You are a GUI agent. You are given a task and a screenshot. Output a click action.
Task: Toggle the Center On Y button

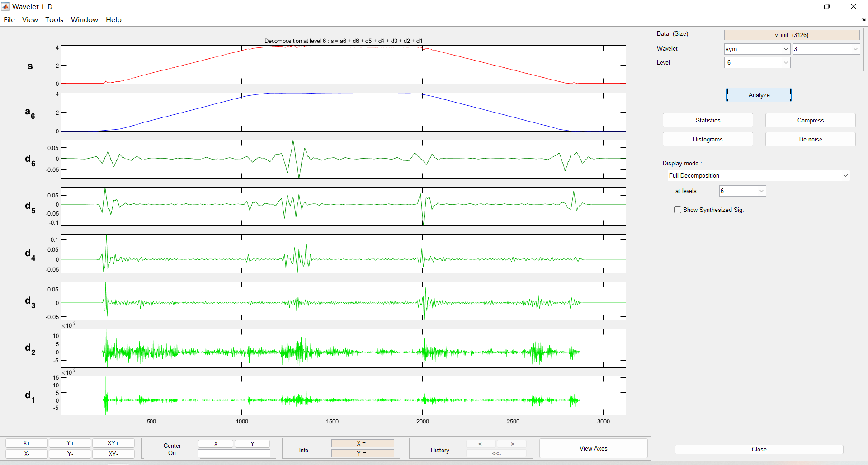click(252, 444)
